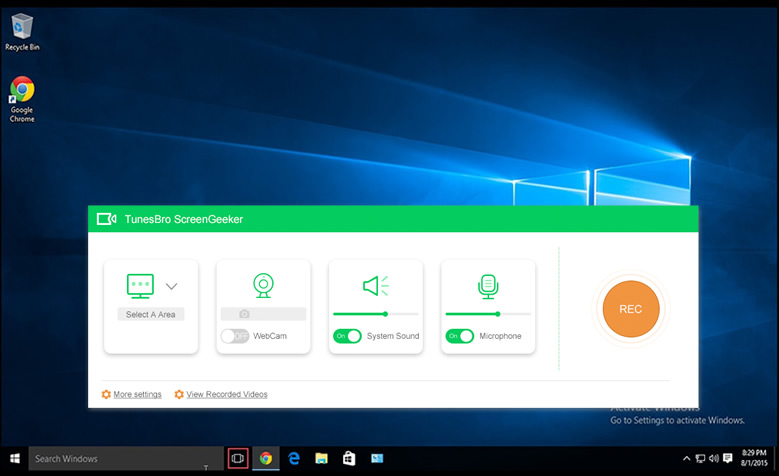This screenshot has width=779, height=476.
Task: Open Task View on the taskbar
Action: click(x=238, y=459)
